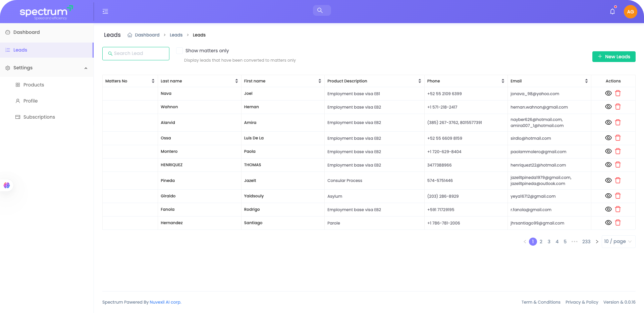
Task: Click Dashboard breadcrumb link
Action: [x=147, y=35]
